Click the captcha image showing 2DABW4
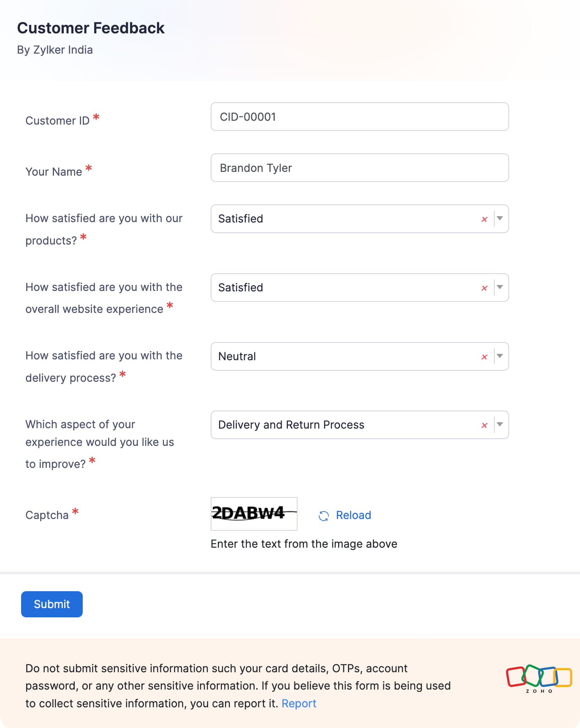The image size is (580, 728). pyautogui.click(x=253, y=513)
